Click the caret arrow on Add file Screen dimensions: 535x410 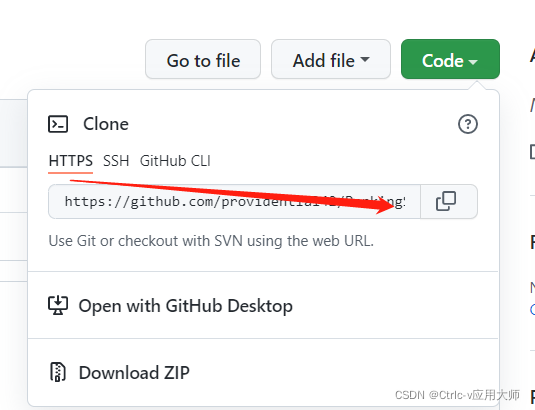[365, 59]
